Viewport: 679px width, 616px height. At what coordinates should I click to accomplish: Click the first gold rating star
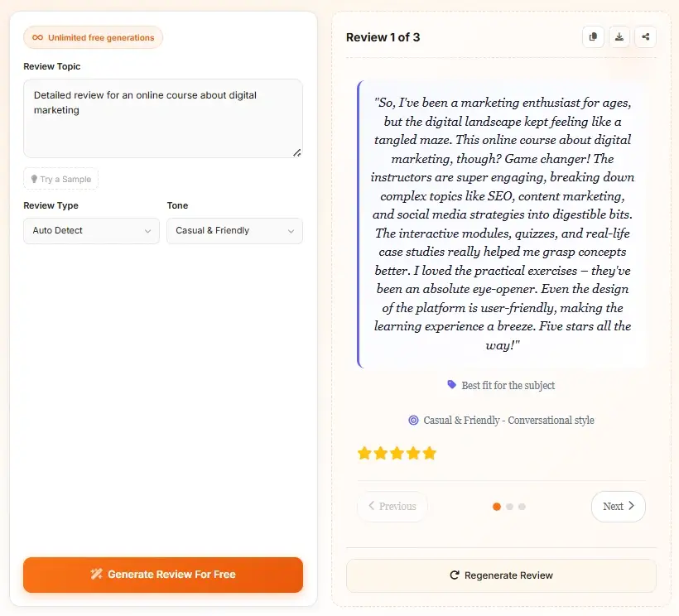364,453
